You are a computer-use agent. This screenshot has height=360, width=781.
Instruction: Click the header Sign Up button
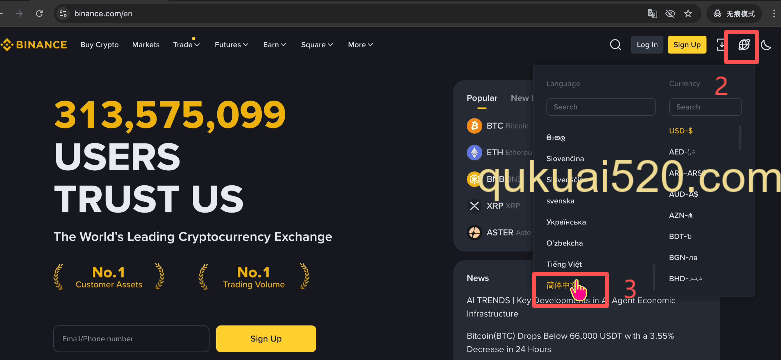(687, 45)
